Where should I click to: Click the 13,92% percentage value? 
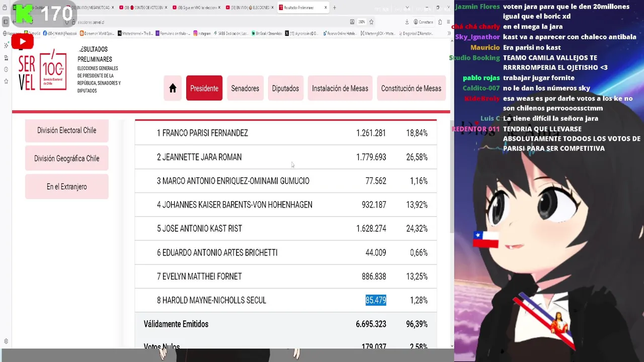point(417,205)
